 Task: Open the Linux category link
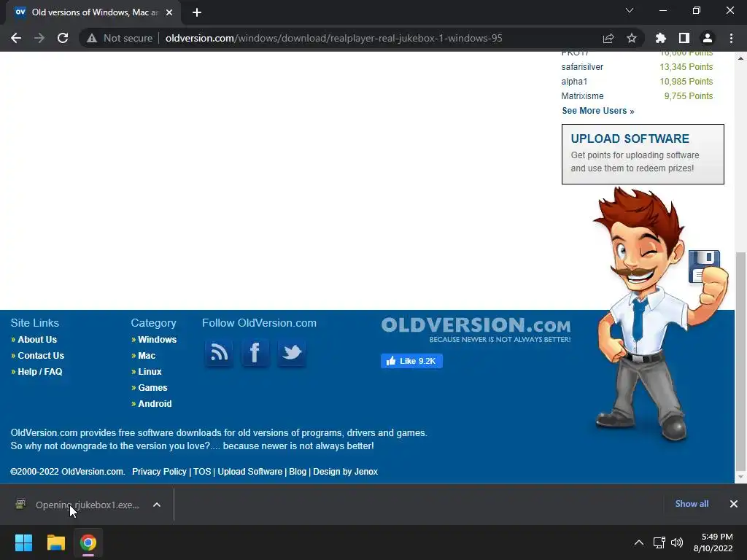point(150,372)
